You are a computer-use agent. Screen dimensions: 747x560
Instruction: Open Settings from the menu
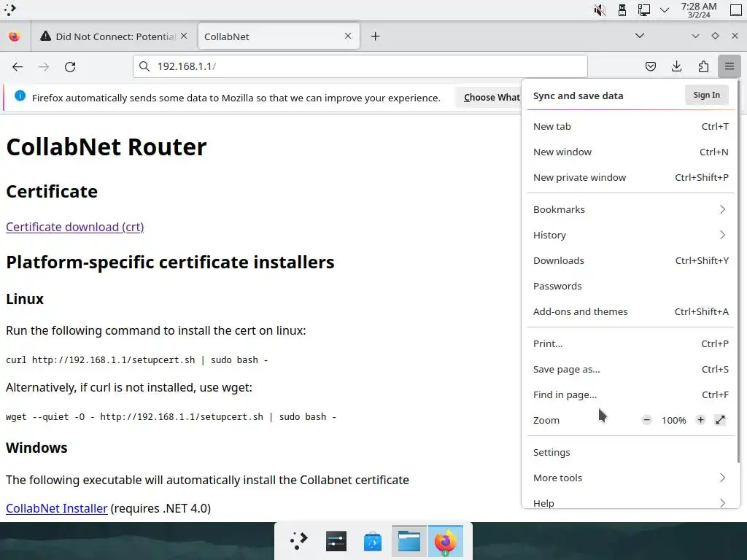coord(631,452)
